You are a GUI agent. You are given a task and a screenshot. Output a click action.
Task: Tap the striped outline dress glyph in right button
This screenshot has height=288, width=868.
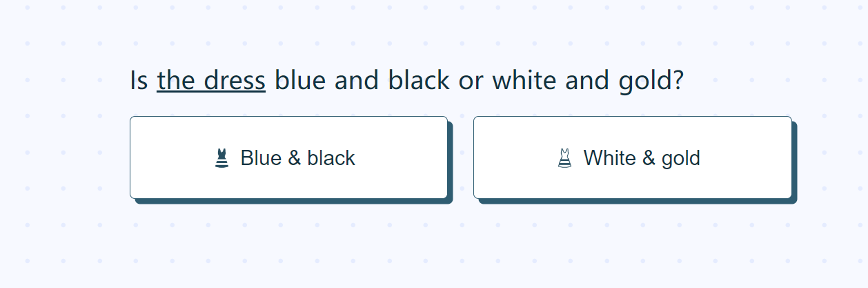click(x=564, y=158)
